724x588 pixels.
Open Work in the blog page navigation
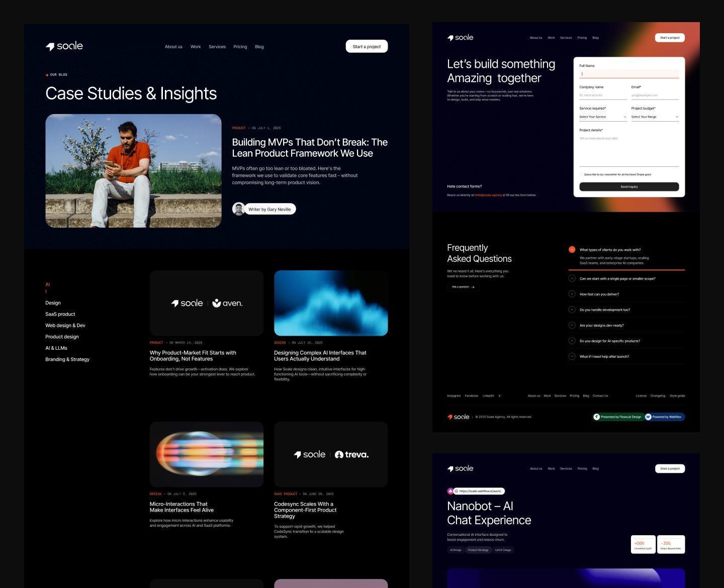(196, 47)
